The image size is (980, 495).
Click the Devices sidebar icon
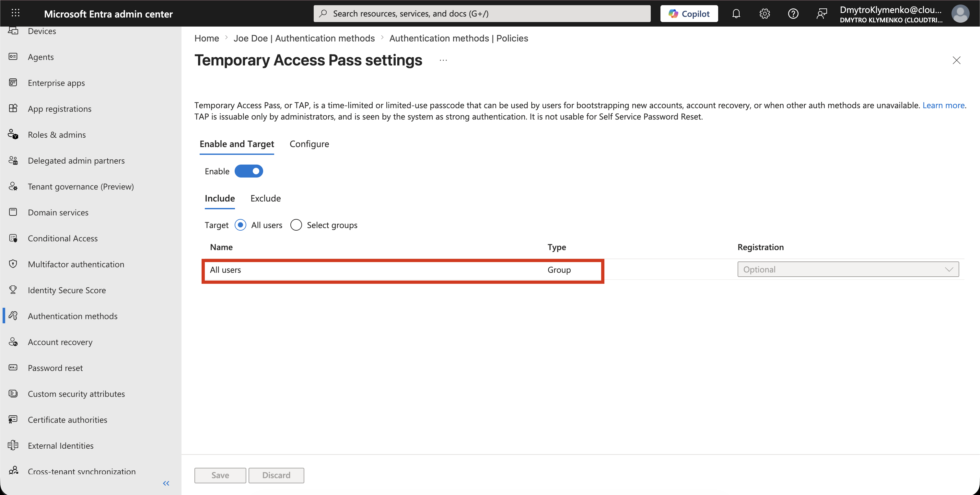click(x=13, y=31)
